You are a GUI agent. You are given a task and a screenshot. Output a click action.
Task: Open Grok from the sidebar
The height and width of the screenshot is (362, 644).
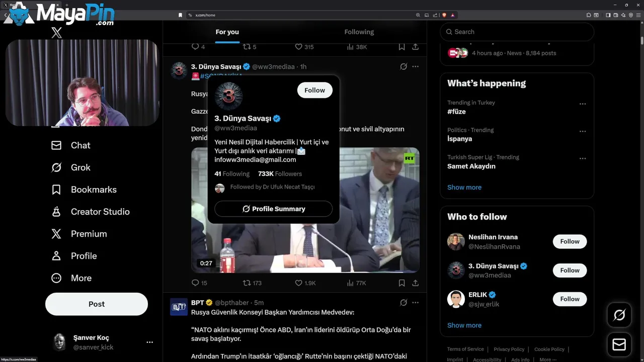coord(71,167)
